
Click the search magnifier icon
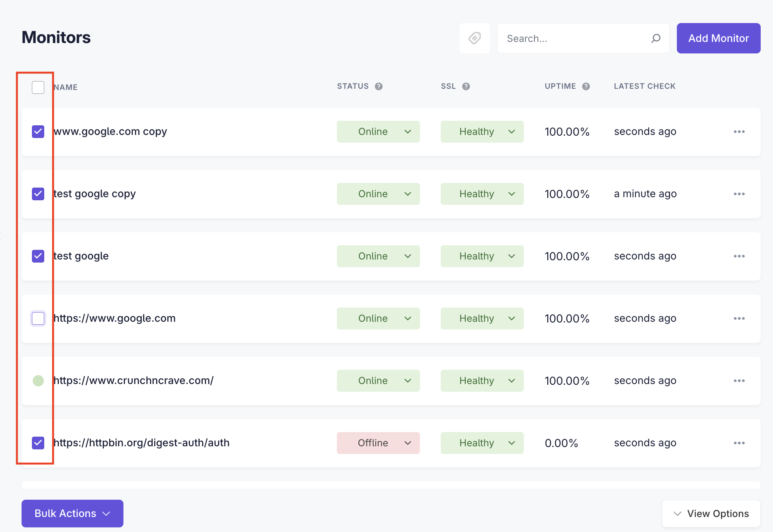coord(656,38)
